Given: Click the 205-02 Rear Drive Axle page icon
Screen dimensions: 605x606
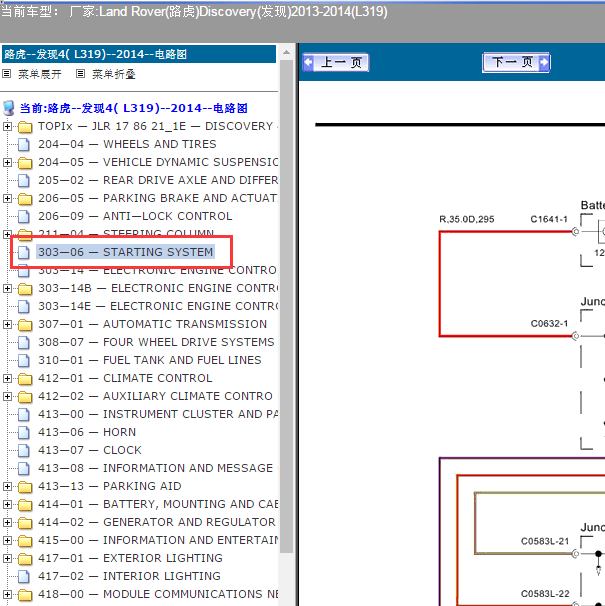Looking at the screenshot, I should click(24, 180).
